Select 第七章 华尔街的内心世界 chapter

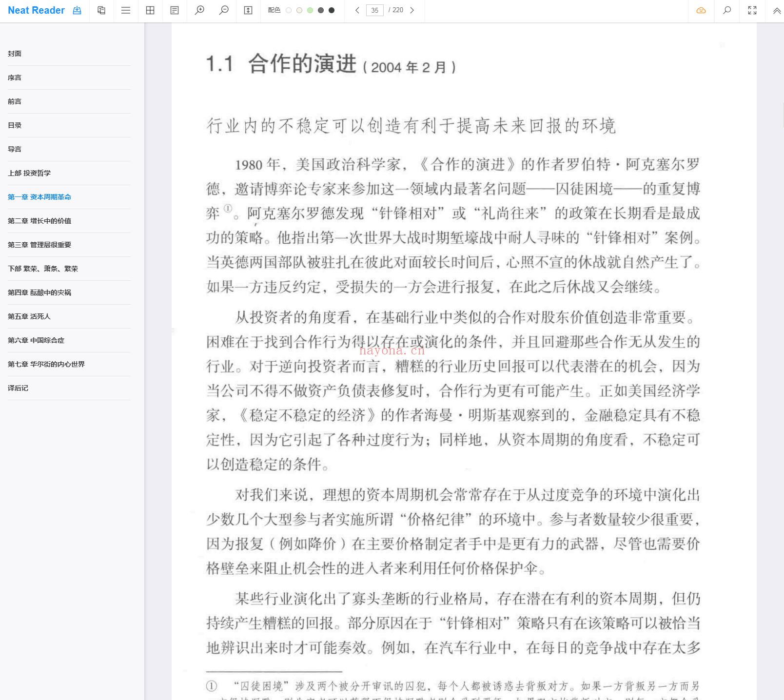69,364
